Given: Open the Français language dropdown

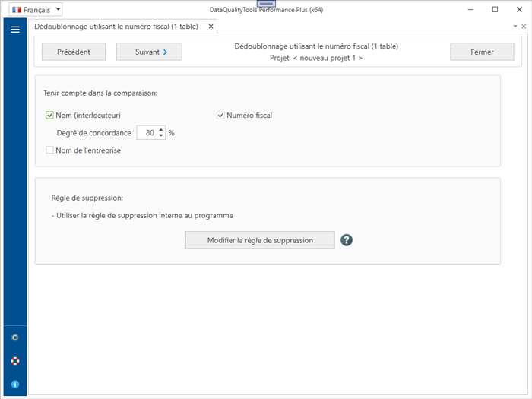Looking at the screenshot, I should pos(35,10).
